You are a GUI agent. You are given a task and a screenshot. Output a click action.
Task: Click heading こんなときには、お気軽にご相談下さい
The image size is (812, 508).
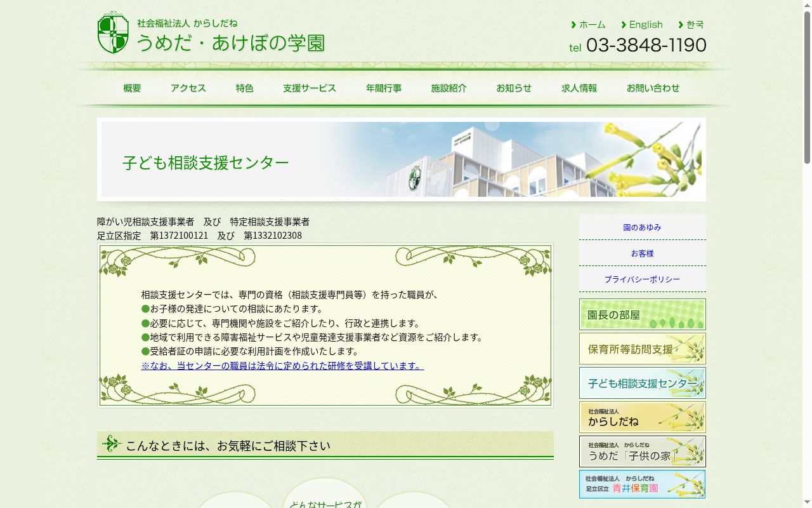point(228,446)
